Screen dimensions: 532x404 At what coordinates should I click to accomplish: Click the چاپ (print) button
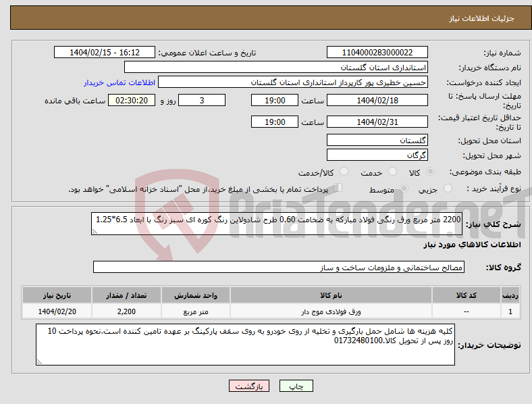coord(296,386)
